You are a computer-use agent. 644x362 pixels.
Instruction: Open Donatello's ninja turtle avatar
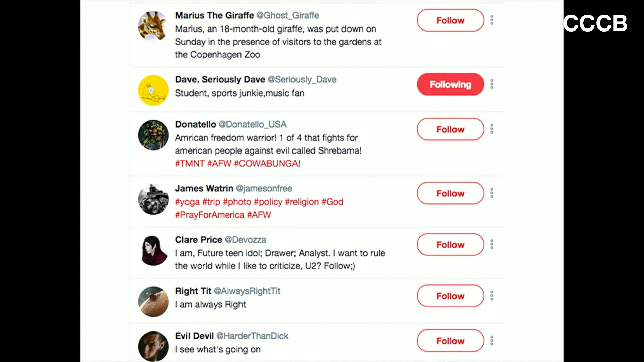(153, 135)
